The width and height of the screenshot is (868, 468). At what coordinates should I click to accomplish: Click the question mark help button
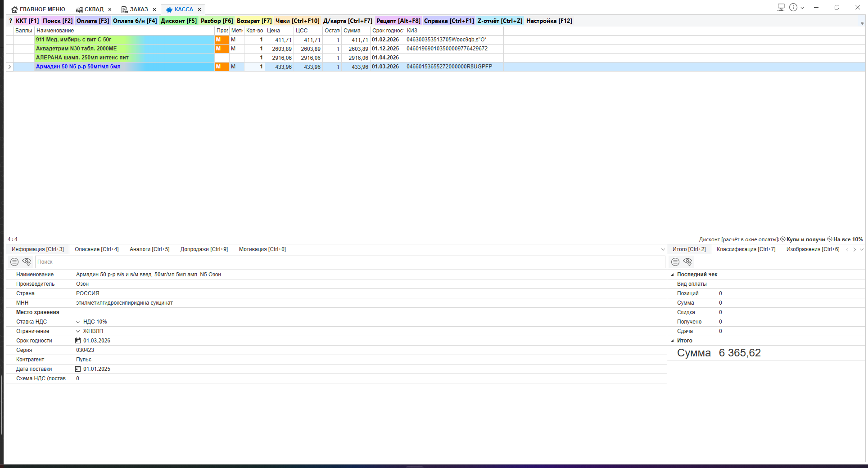coord(10,21)
